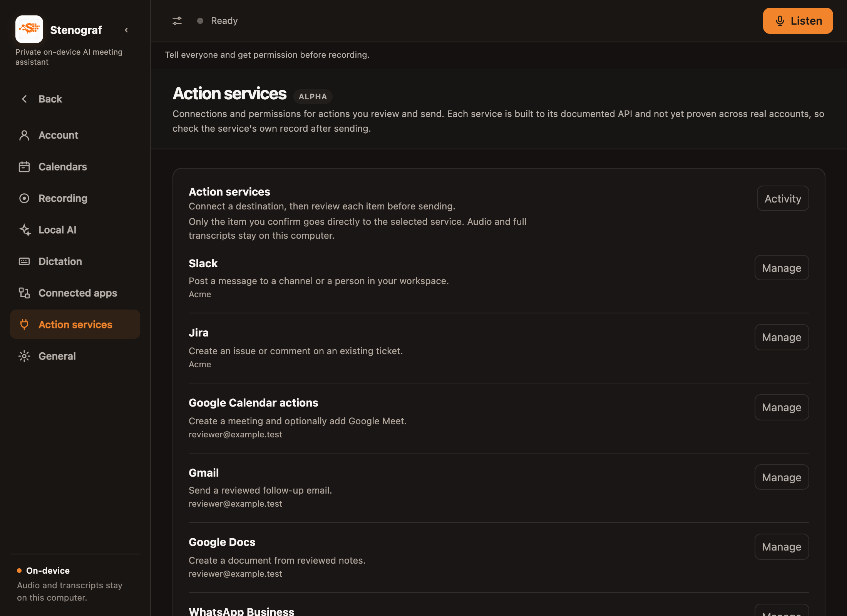Manage the Jira connection
Image resolution: width=847 pixels, height=616 pixels.
(782, 337)
